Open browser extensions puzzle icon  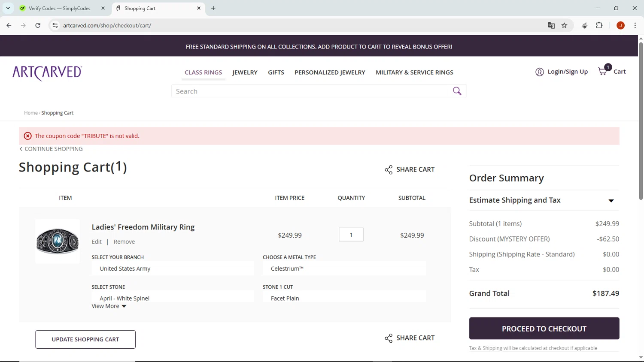[x=599, y=25]
